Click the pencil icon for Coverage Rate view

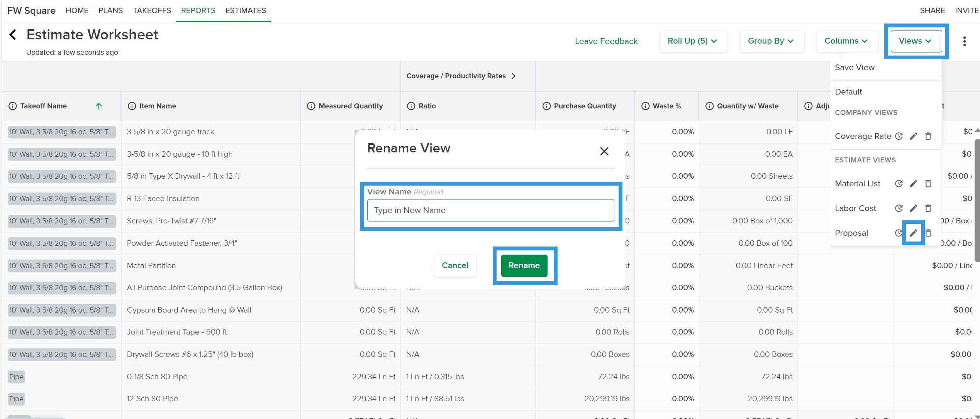pos(913,136)
